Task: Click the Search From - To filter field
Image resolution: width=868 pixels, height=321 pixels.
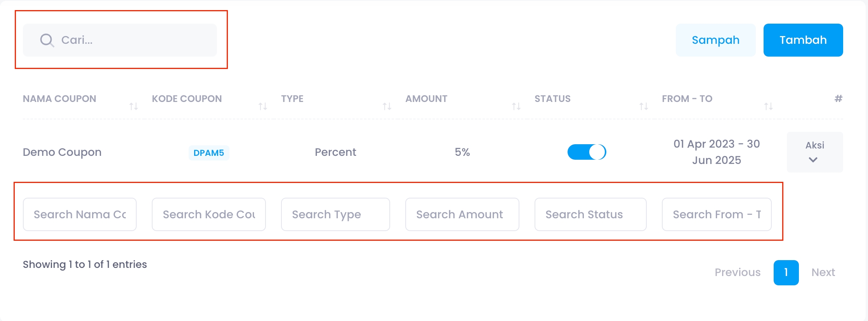Action: (x=716, y=214)
